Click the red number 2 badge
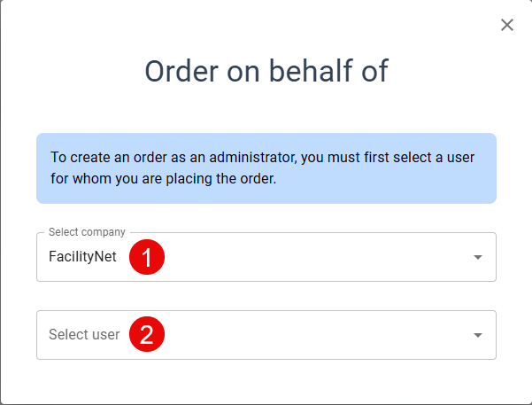532x405 pixels. pyautogui.click(x=147, y=334)
